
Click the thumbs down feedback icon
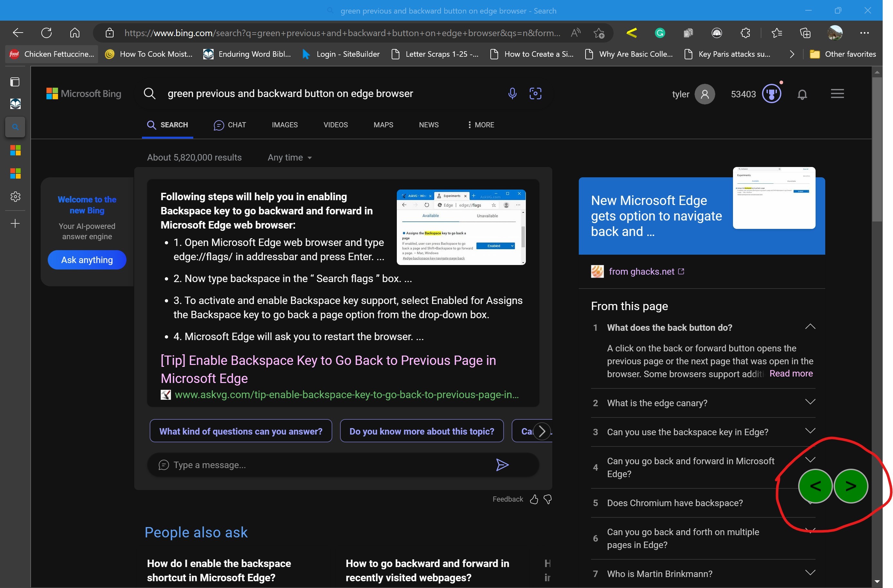[548, 499]
